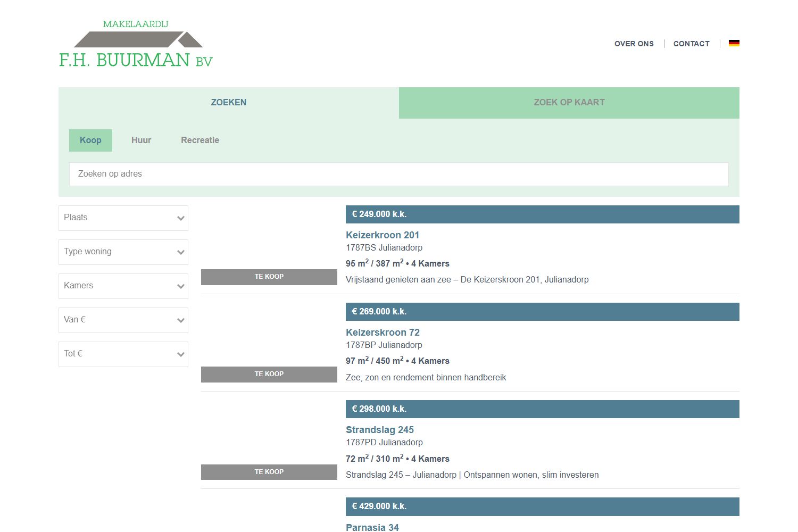The width and height of the screenshot is (798, 532).
Task: Click the Zoeken op adres search field
Action: [399, 174]
